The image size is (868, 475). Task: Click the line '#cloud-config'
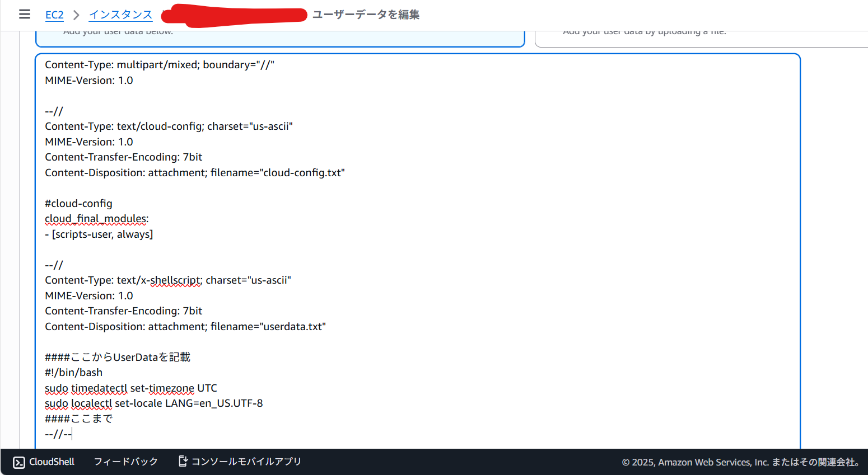[x=78, y=204]
